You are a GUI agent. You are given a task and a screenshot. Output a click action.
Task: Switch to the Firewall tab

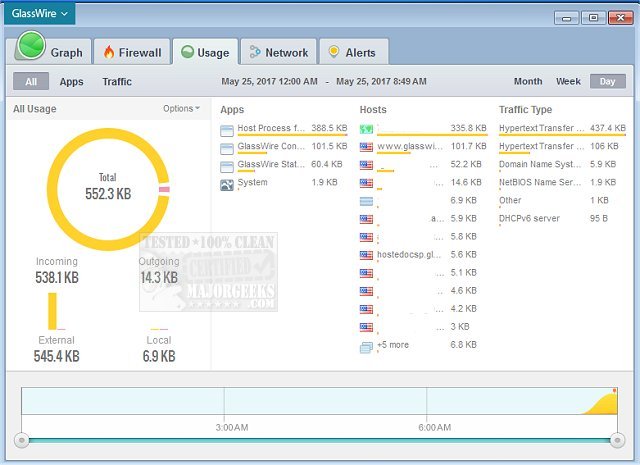(132, 52)
